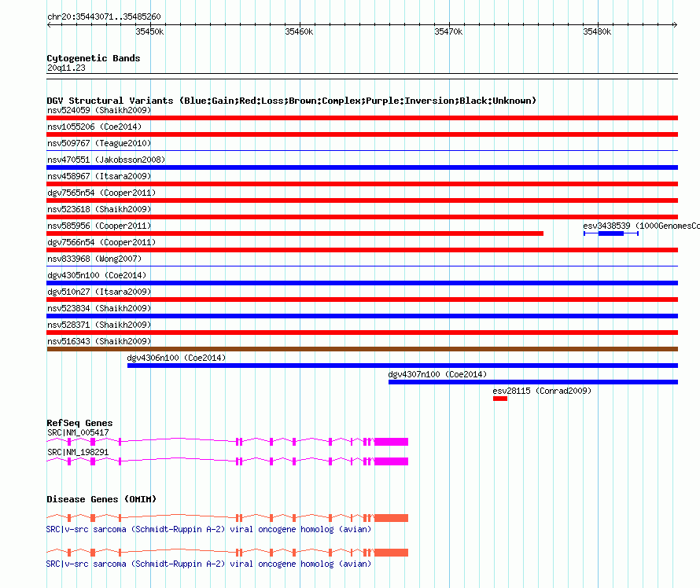Click the 35460k ruler position marker
Screen dimensions: 700x588
299,31
